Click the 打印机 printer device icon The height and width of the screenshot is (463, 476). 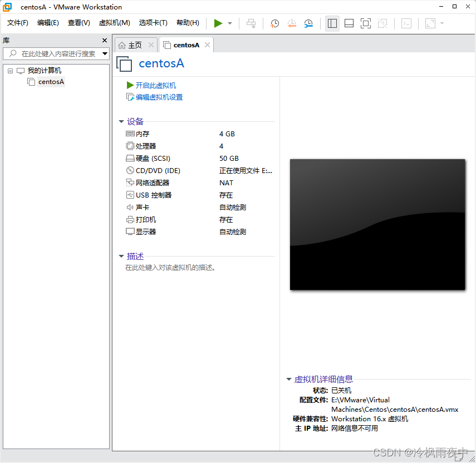tap(130, 219)
